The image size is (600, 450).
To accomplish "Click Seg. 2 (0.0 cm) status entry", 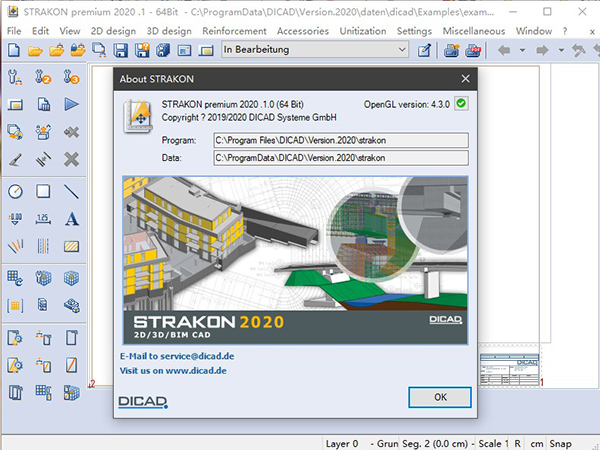I will click(x=435, y=444).
